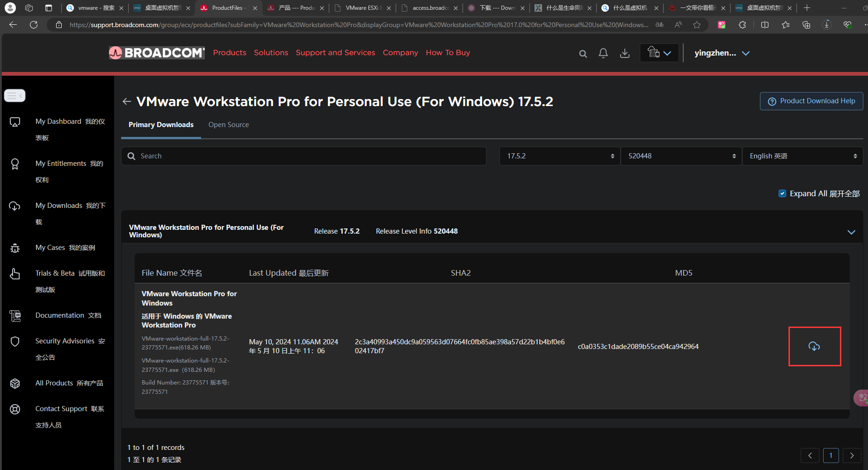Switch to the "vmware - 搜索" browser tab
868x470 pixels.
pos(94,8)
